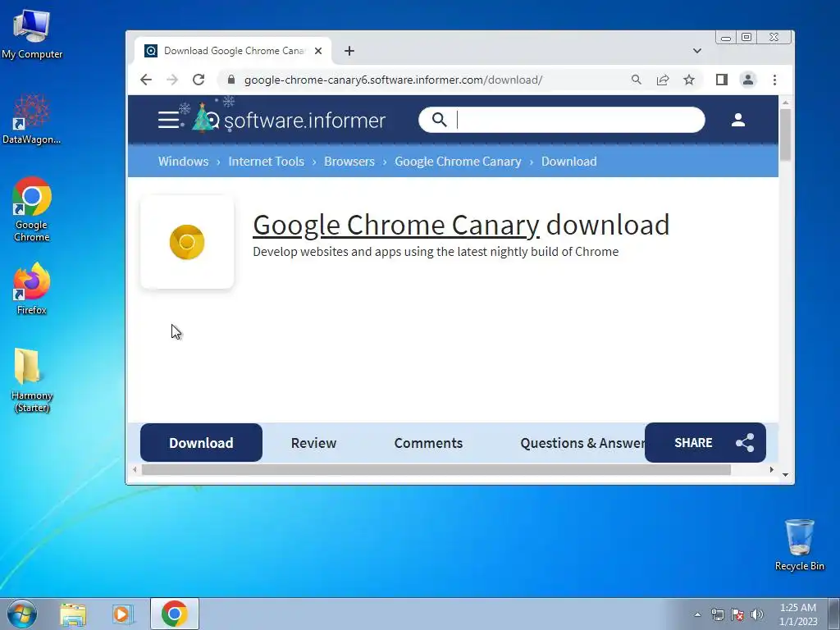Open the Internet Tools breadcrumb

tap(267, 162)
